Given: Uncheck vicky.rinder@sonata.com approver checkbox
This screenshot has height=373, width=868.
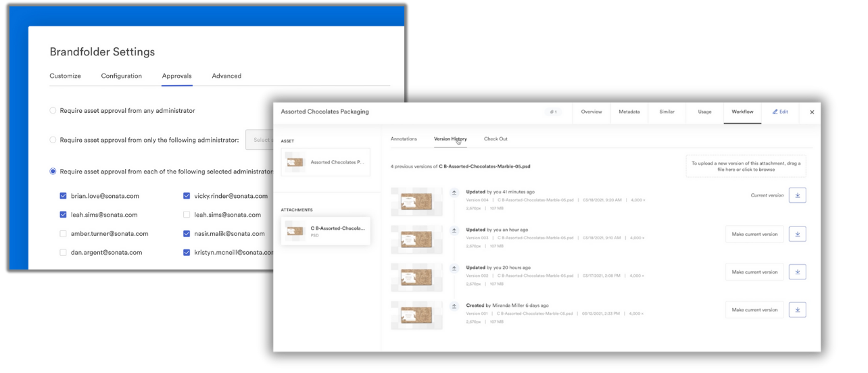Looking at the screenshot, I should [x=187, y=196].
